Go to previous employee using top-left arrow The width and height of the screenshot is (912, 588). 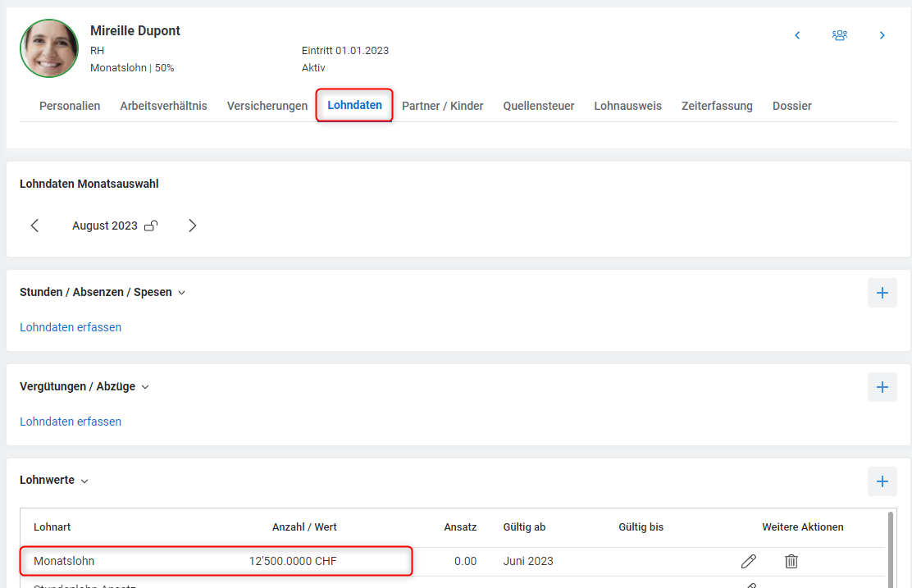(797, 35)
